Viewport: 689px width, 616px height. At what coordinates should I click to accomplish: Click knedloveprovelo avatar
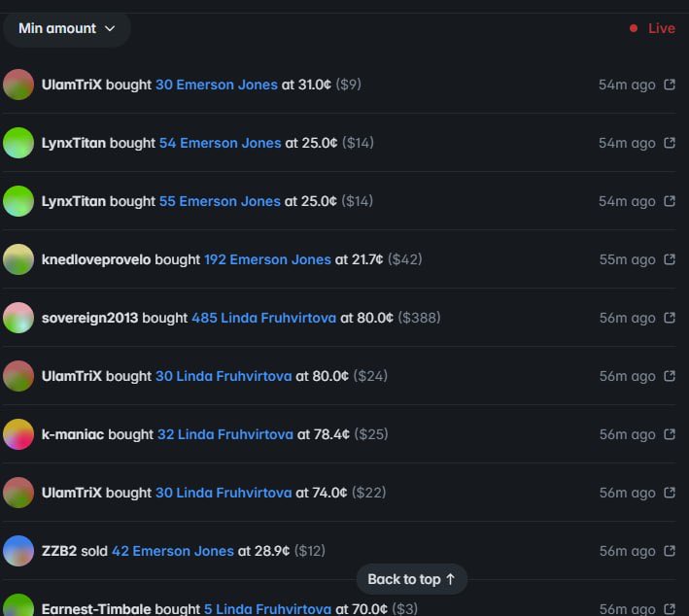pos(18,259)
